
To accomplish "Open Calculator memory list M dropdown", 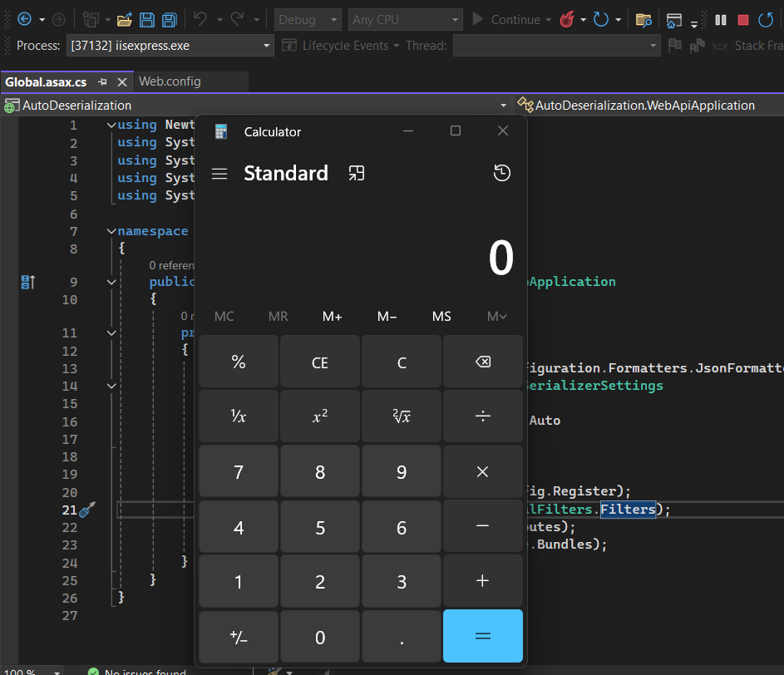I will coord(496,317).
